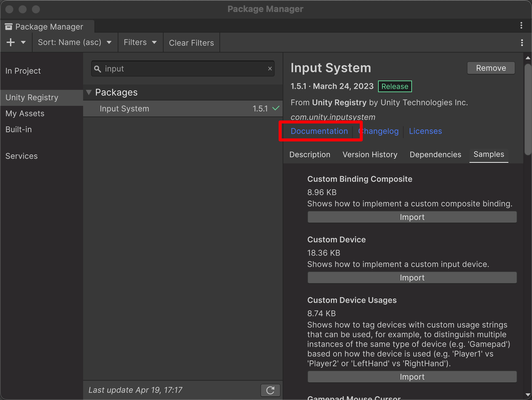Click the 1.5.1 · March 24, 2023 version text
532x400 pixels.
(x=332, y=86)
